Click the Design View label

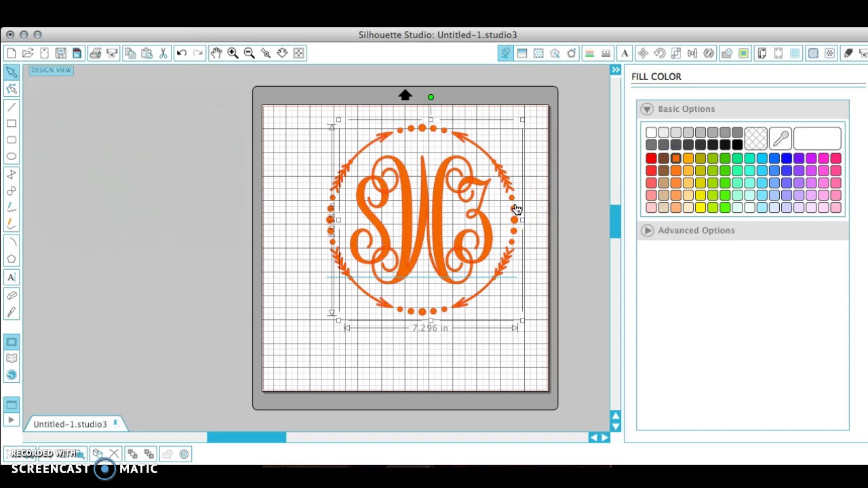51,70
